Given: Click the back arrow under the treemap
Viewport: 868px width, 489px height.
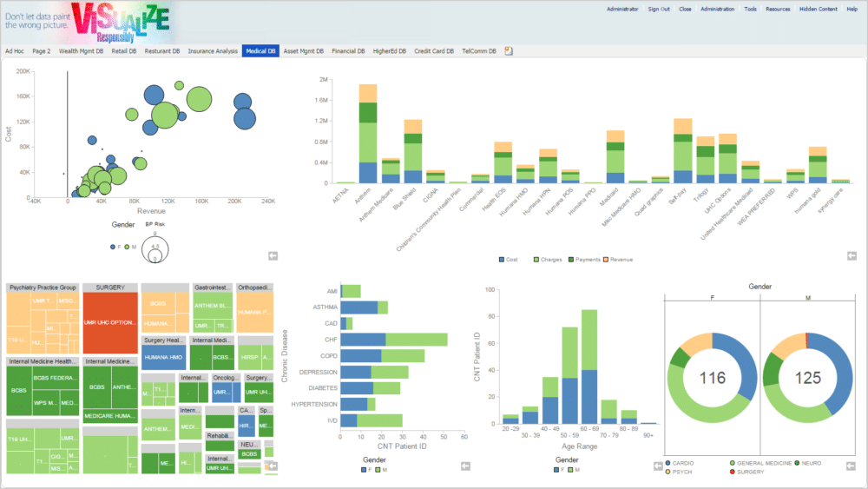Looking at the screenshot, I should [273, 466].
